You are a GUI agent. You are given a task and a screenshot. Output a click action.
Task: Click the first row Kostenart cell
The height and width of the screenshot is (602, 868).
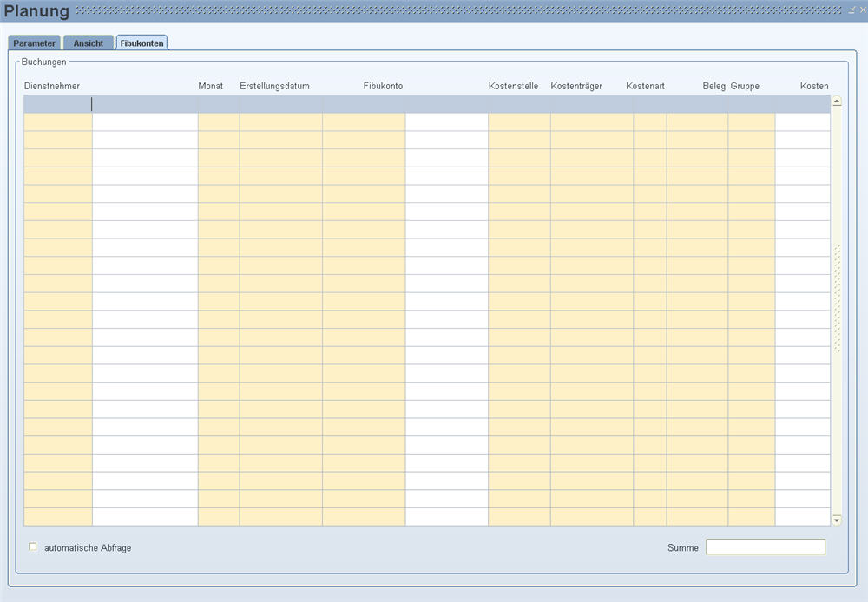(x=649, y=104)
